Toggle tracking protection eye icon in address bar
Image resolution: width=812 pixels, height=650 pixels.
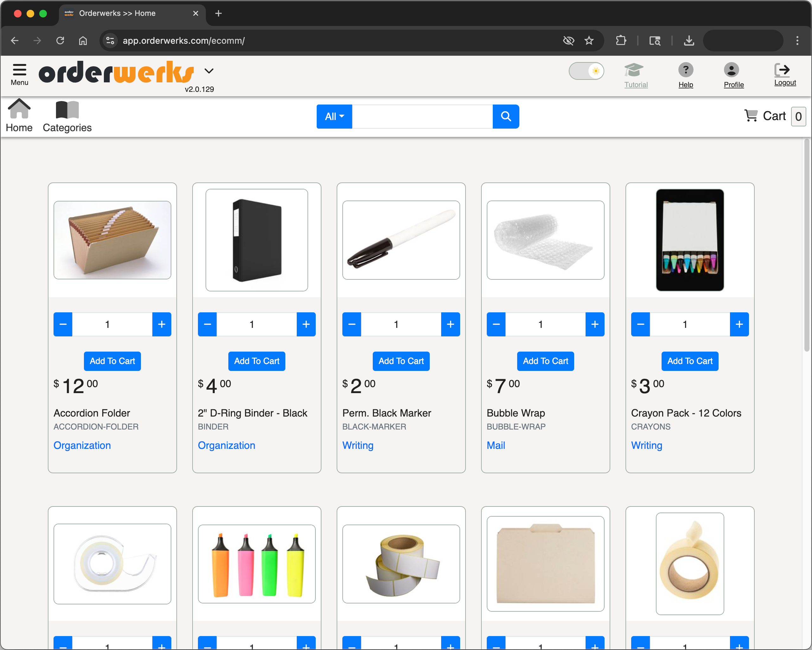point(569,40)
